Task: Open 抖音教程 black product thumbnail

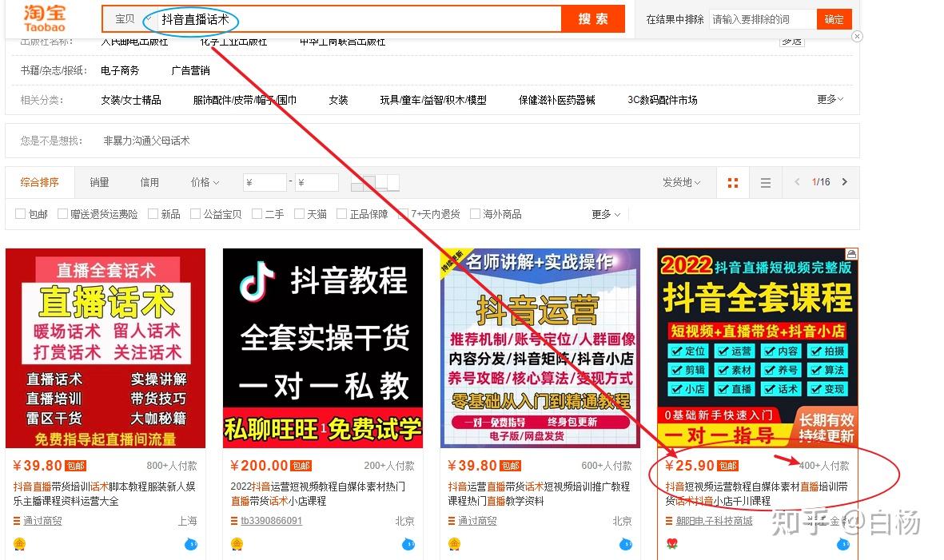Action: pyautogui.click(x=323, y=348)
